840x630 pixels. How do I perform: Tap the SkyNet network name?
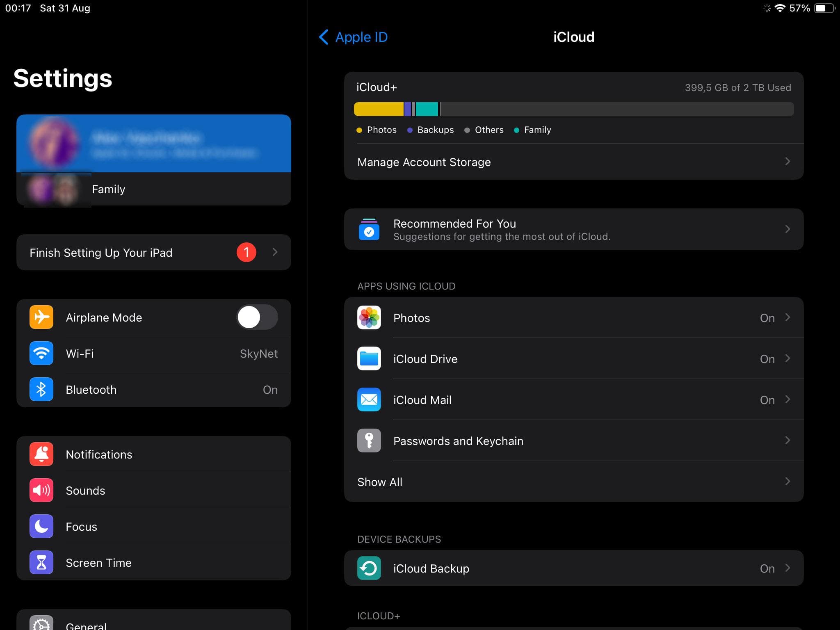[x=259, y=353]
